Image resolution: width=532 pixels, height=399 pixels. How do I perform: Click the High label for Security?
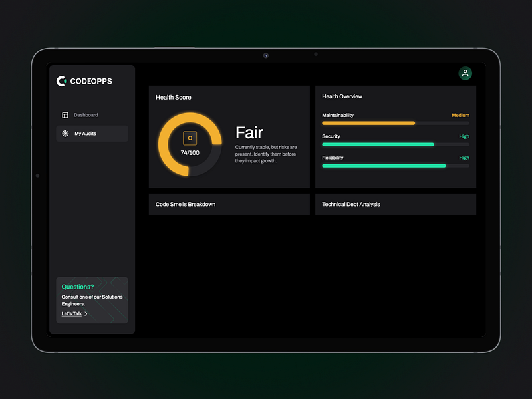(464, 136)
